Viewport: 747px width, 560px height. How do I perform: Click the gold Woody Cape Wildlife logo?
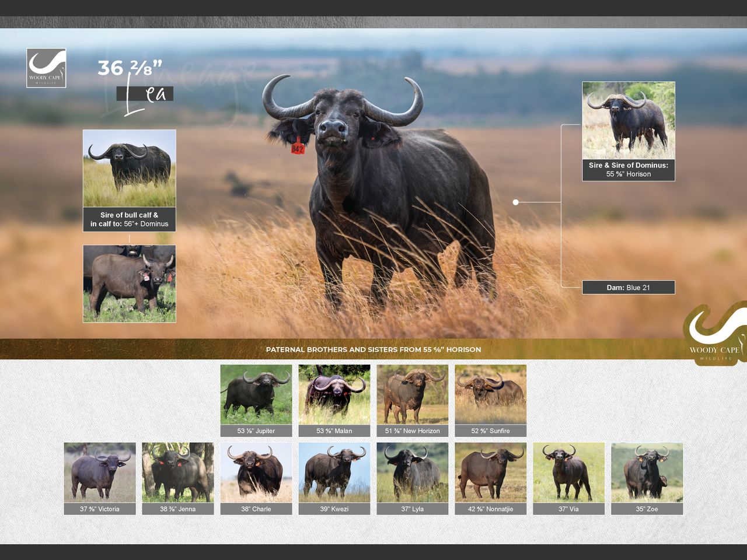(715, 333)
